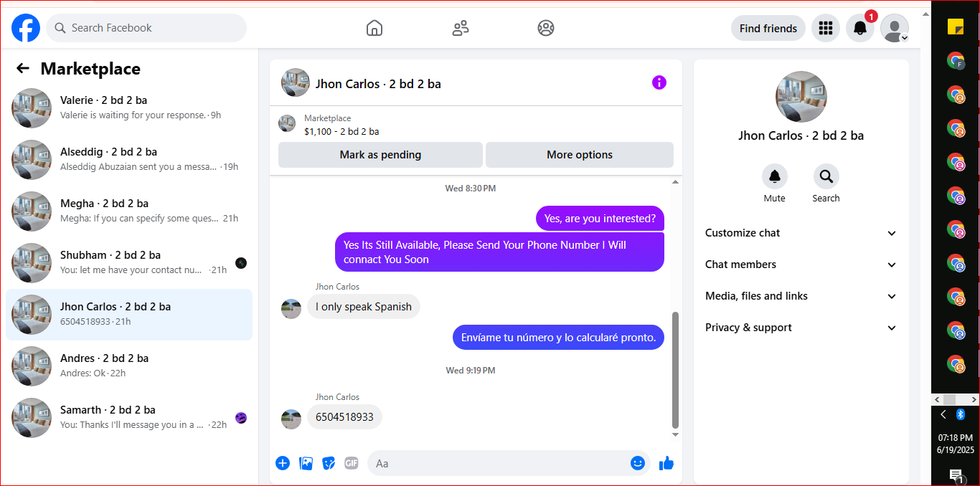Image resolution: width=980 pixels, height=486 pixels.
Task: Open the Chrome taskbar icon marked F
Action: (956, 61)
